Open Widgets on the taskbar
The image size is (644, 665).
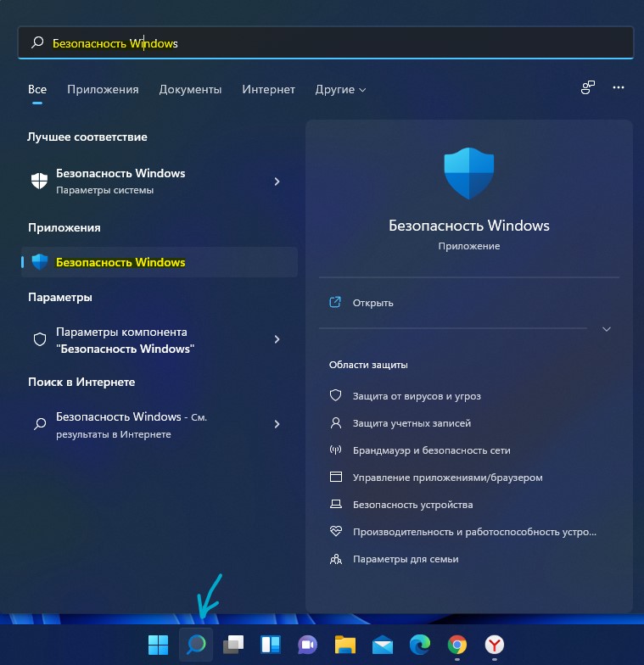point(270,645)
